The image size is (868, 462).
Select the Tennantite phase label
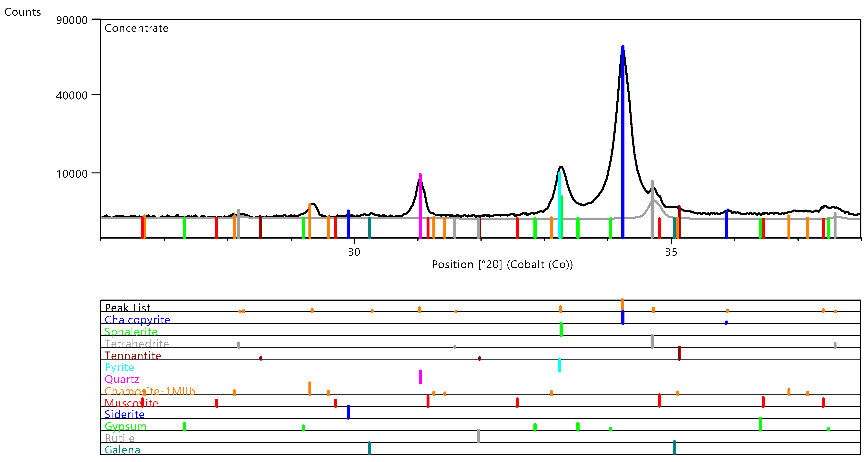133,356
